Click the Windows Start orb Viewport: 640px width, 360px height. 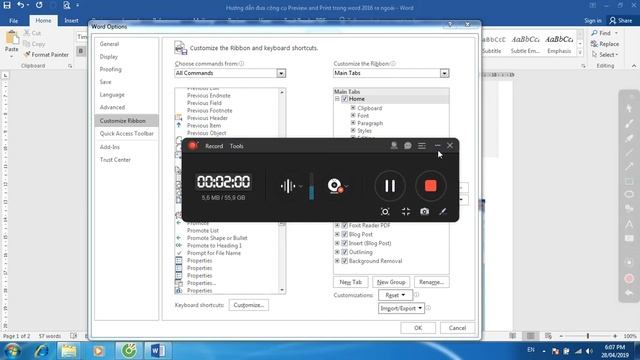tap(12, 351)
